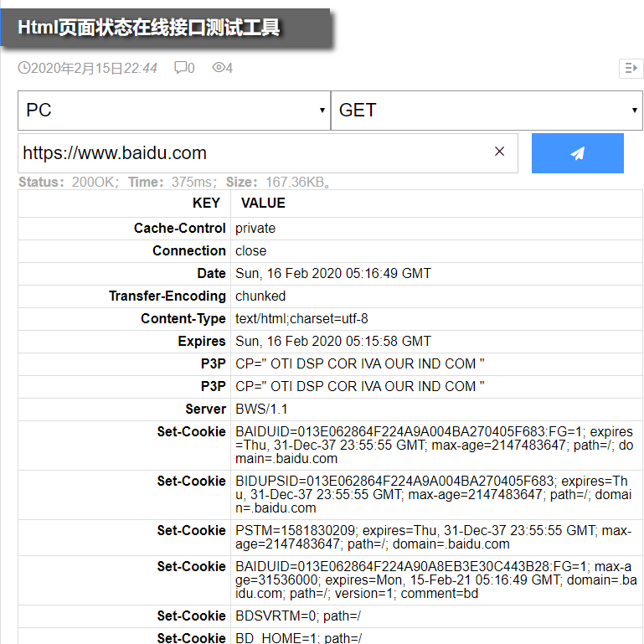
Task: Click the Size: 167.36KB text
Action: click(x=278, y=182)
